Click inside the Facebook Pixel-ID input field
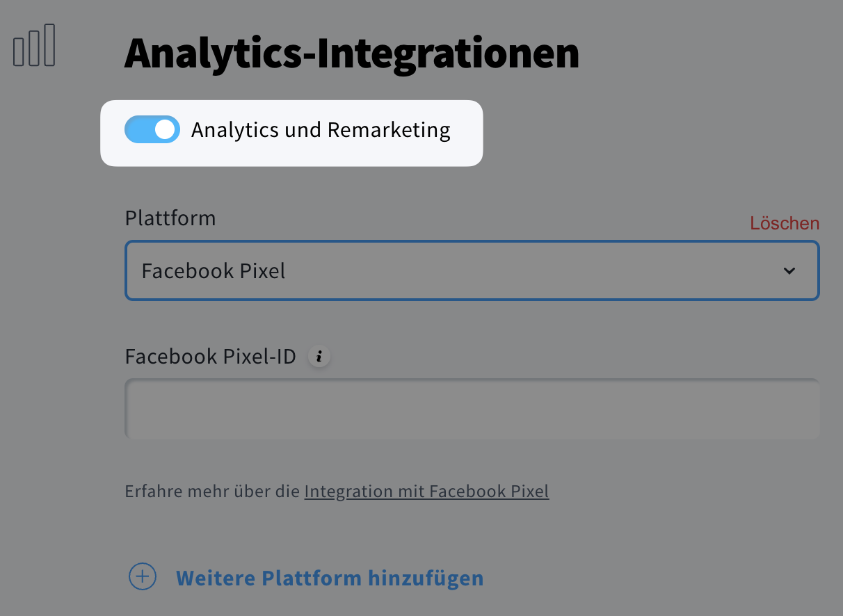 pos(472,408)
